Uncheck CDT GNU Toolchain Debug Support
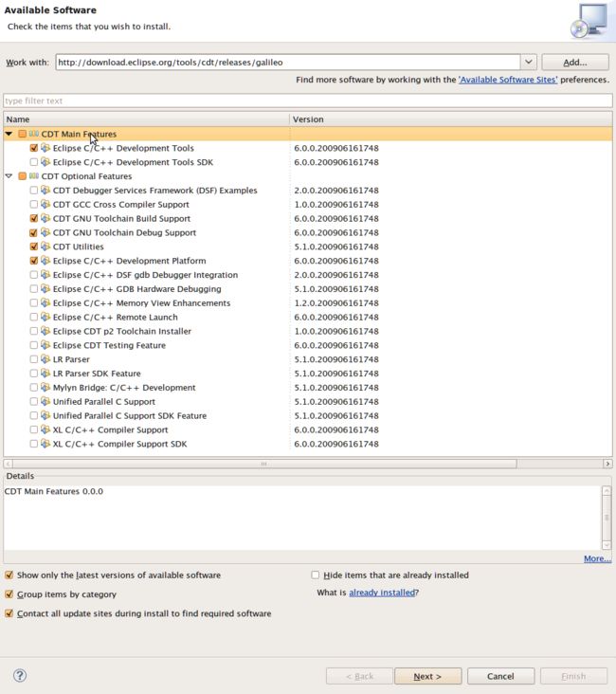 (x=33, y=233)
